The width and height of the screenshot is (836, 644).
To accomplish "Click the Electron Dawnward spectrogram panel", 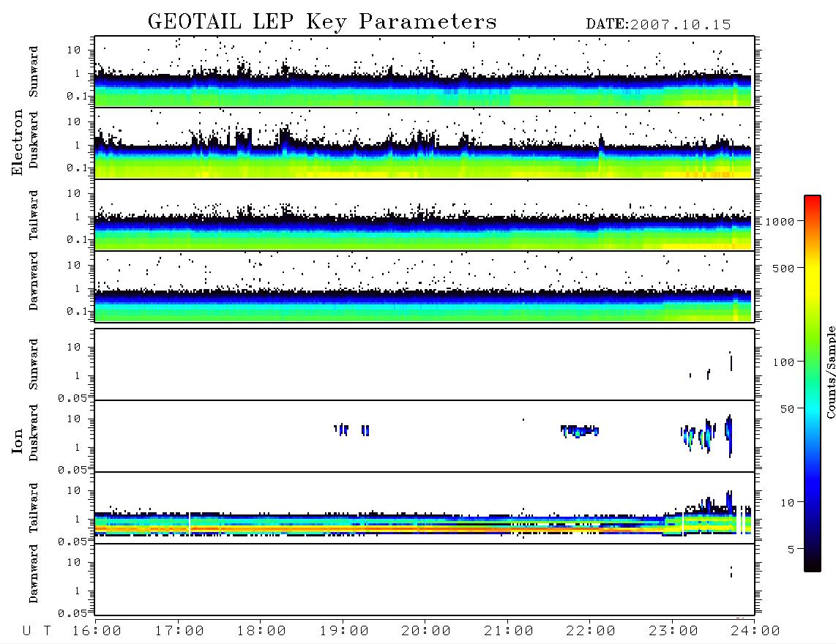I will [425, 286].
